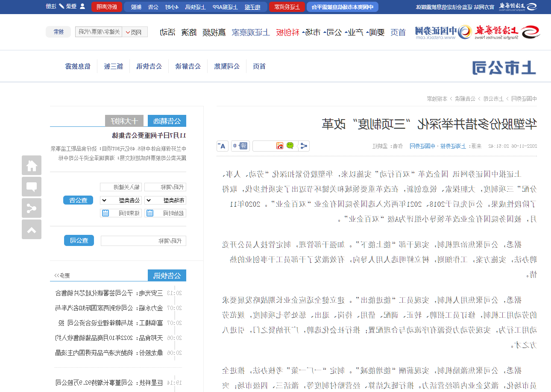Screen dimensions: 551x392
Task: Open the 三安光电 news item at 20:13
Action: [109, 293]
